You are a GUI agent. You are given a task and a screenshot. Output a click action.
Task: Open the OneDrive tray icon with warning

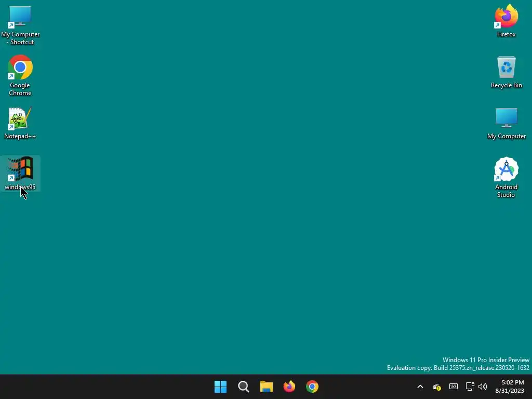pyautogui.click(x=436, y=387)
